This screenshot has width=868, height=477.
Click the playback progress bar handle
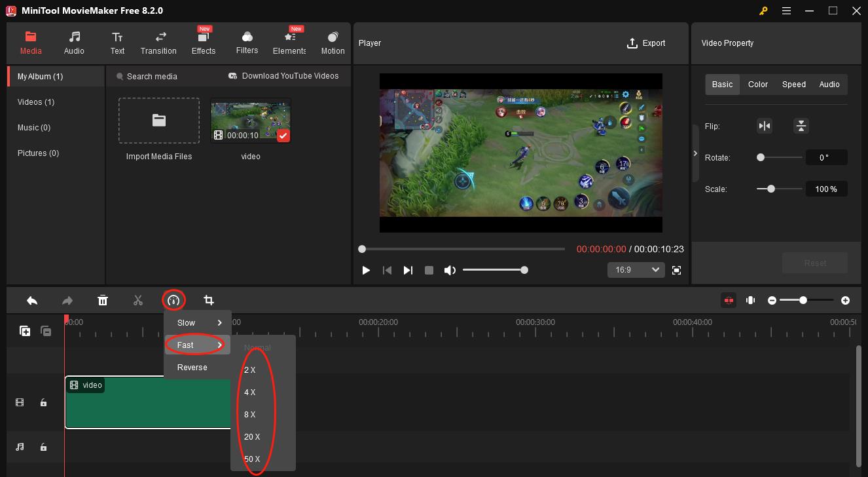pyautogui.click(x=362, y=249)
